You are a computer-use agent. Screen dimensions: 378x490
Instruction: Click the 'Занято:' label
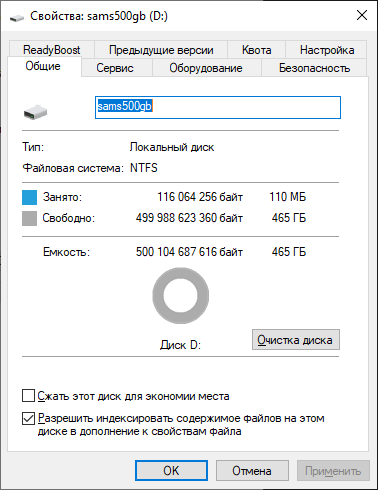[62, 197]
